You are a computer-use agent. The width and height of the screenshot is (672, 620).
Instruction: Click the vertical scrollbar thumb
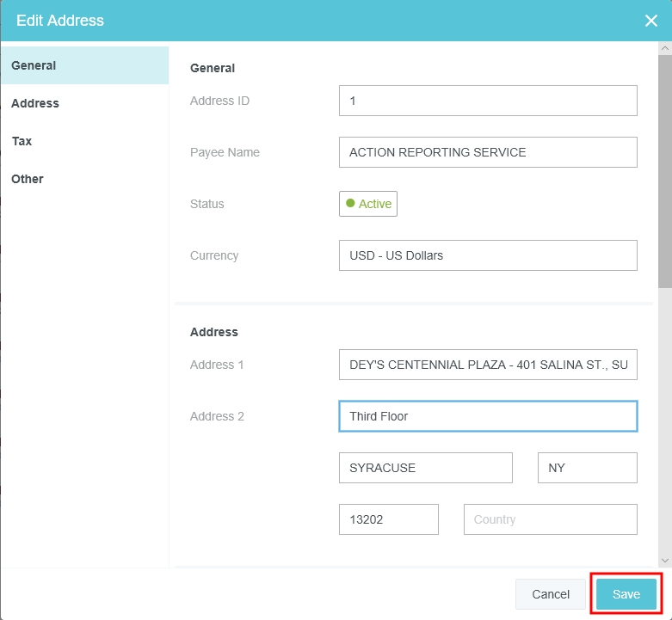[664, 172]
